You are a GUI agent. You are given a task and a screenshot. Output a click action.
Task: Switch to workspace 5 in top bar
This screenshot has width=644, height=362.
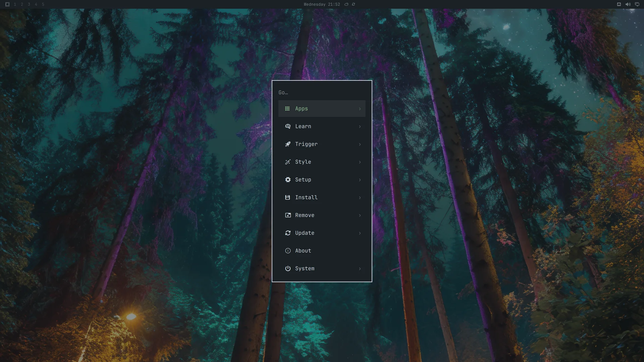(43, 4)
